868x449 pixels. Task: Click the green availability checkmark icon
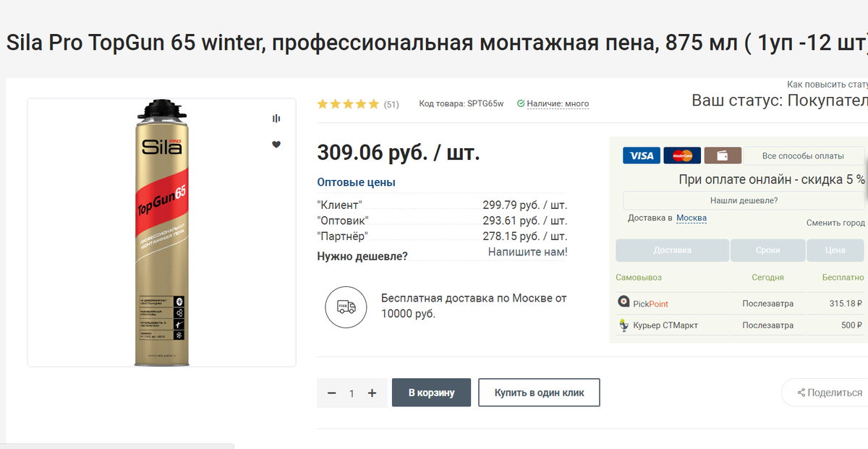click(521, 104)
